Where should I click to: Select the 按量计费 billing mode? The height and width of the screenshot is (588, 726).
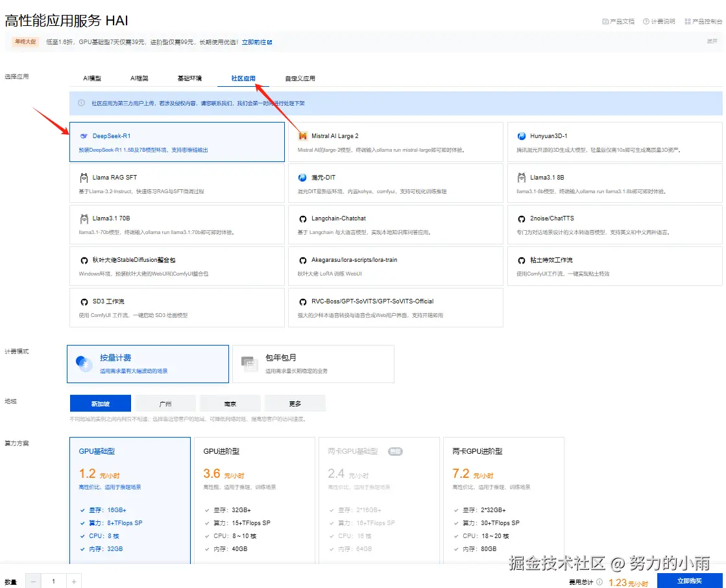[148, 364]
